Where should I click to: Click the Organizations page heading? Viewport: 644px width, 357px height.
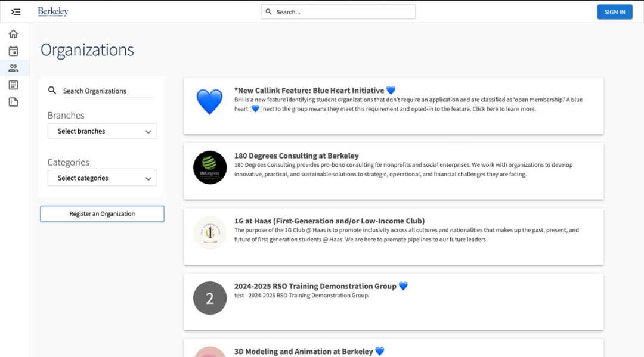coord(87,49)
